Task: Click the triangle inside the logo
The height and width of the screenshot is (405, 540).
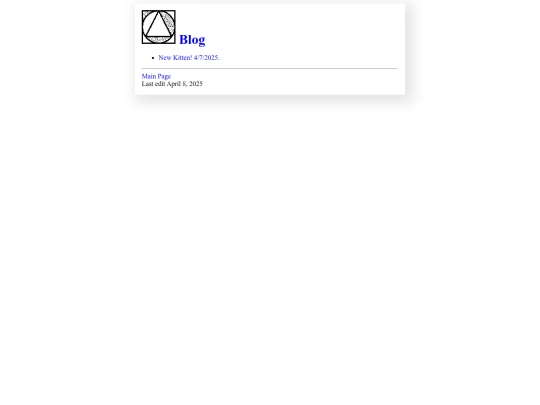Action: (158, 26)
